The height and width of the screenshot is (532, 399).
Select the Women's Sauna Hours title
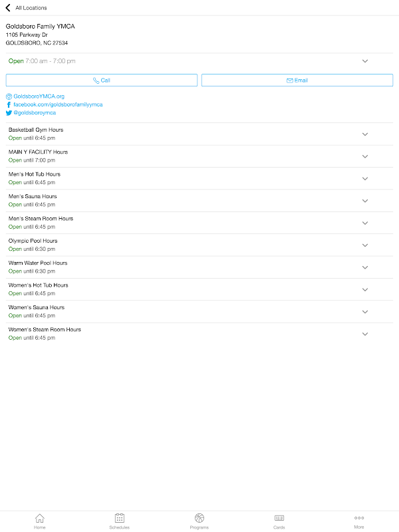tap(37, 307)
